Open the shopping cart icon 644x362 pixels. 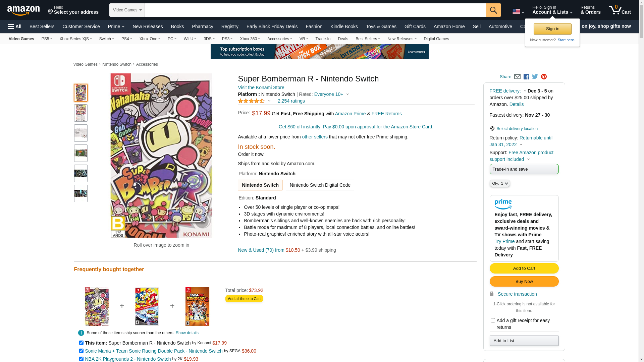pyautogui.click(x=619, y=10)
